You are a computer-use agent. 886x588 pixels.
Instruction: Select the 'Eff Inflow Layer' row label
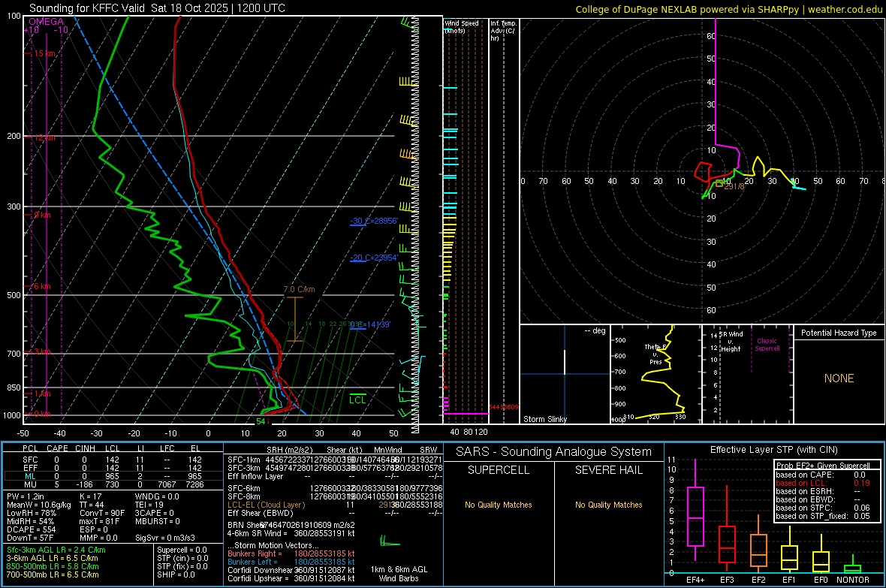pos(255,476)
